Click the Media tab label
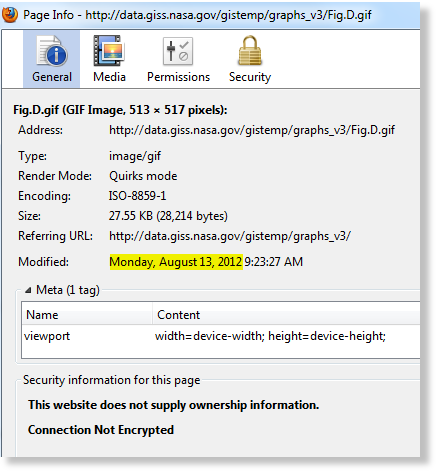Image resolution: width=436 pixels, height=473 pixels. pyautogui.click(x=109, y=77)
